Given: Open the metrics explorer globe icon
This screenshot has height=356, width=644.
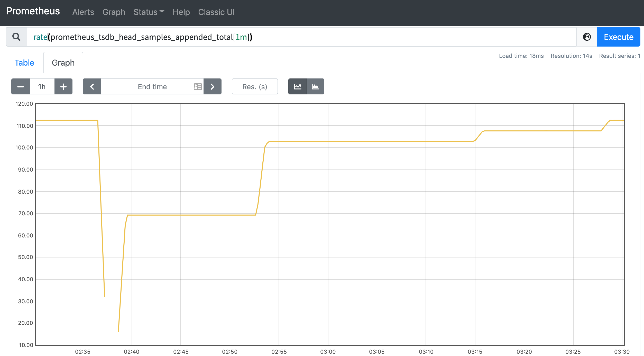Looking at the screenshot, I should [x=587, y=37].
